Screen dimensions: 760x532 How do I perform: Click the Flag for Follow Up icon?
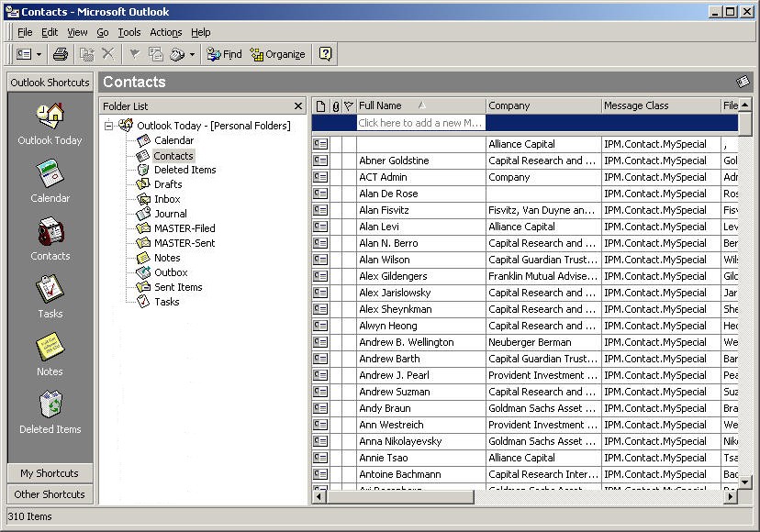click(x=134, y=54)
